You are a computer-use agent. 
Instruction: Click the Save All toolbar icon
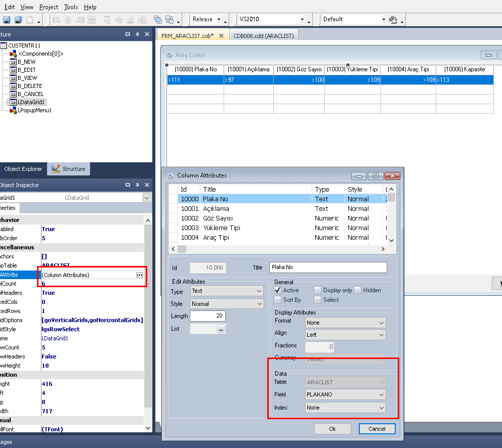[18, 20]
